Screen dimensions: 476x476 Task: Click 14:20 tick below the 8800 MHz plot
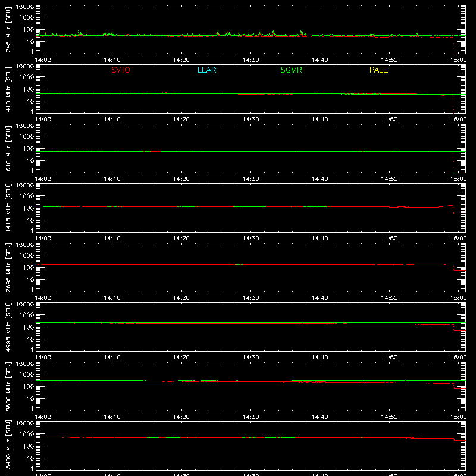pos(181,417)
